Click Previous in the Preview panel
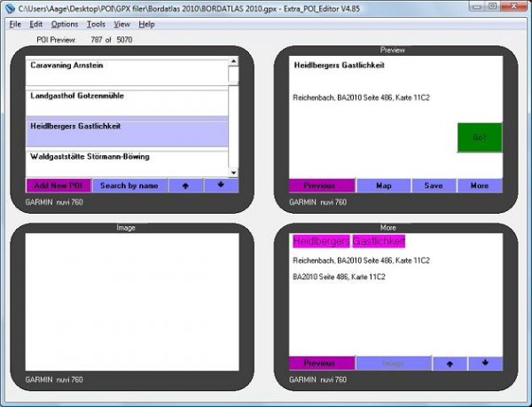This screenshot has width=532, height=407. (319, 186)
